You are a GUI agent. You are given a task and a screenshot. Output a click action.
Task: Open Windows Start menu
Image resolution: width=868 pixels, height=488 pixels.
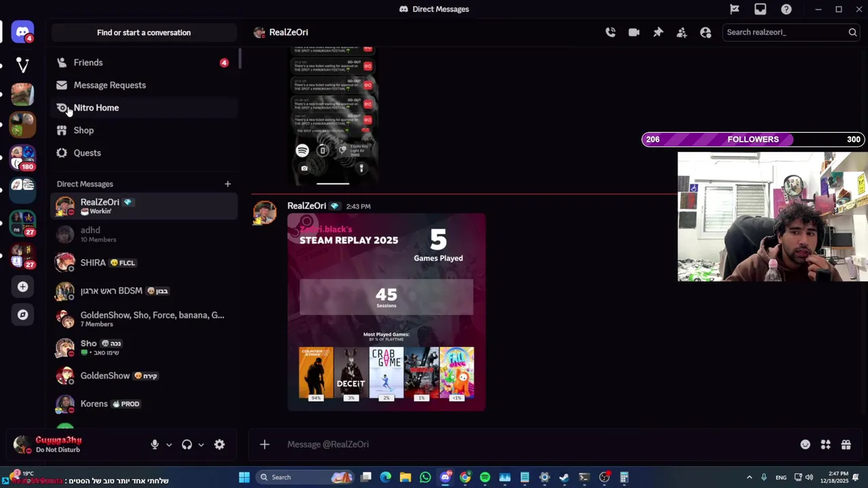244,477
